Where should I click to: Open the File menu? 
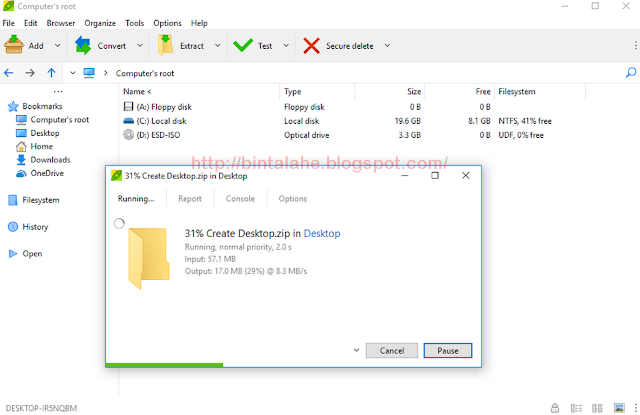pyautogui.click(x=9, y=23)
